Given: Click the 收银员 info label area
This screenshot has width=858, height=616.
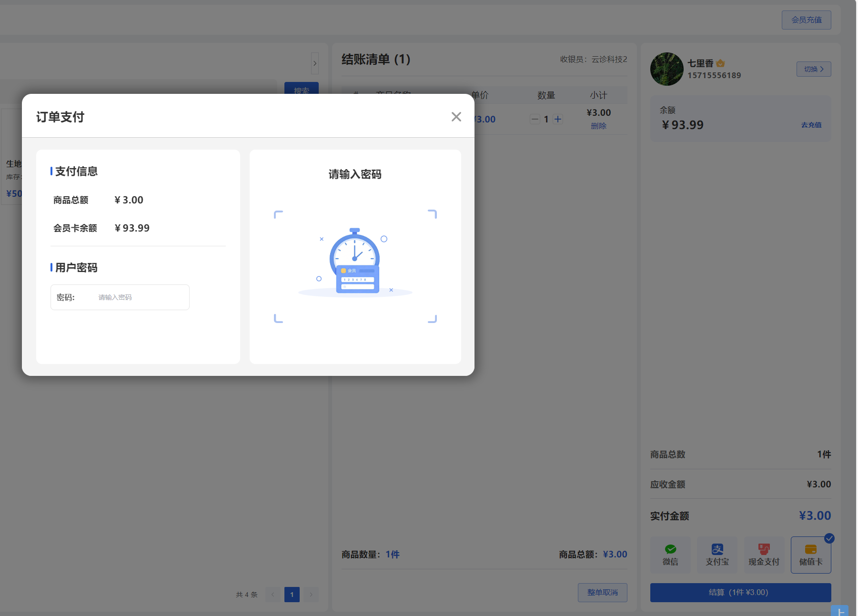Looking at the screenshot, I should pos(594,60).
